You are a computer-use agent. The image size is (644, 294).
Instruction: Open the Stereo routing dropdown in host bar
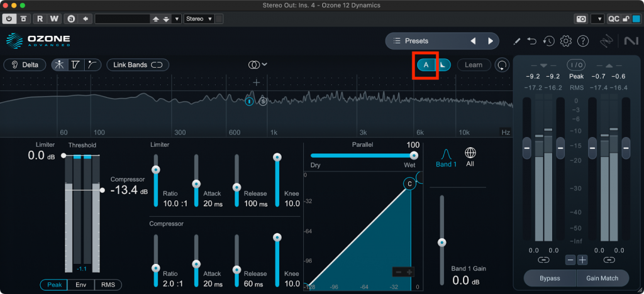pyautogui.click(x=199, y=19)
